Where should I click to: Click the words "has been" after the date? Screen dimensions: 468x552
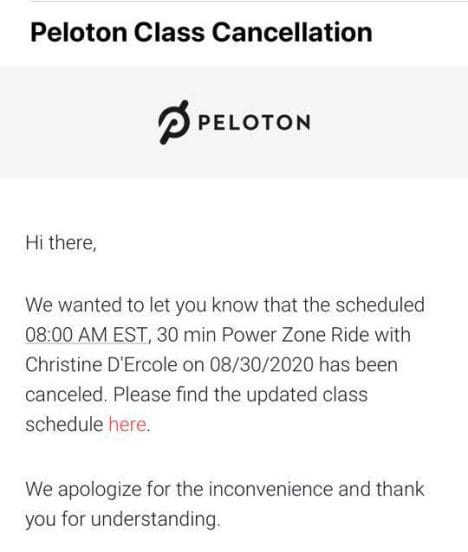(x=358, y=364)
